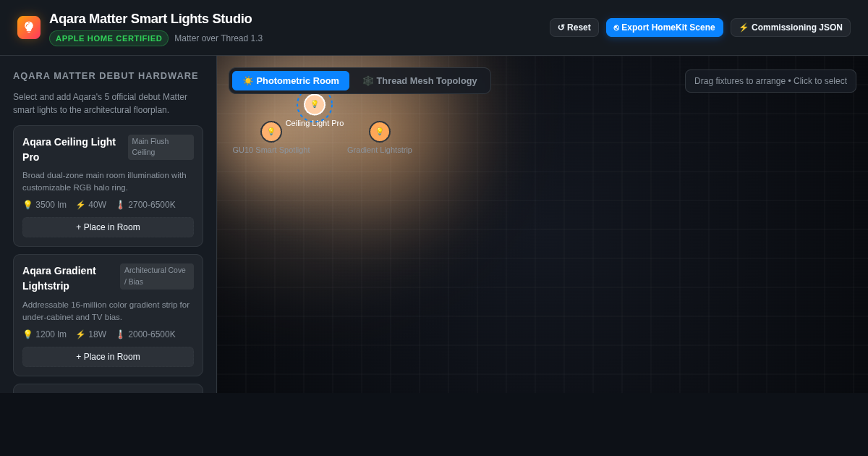Click the orange lightbulb app logo
The image size is (868, 456).
29,28
